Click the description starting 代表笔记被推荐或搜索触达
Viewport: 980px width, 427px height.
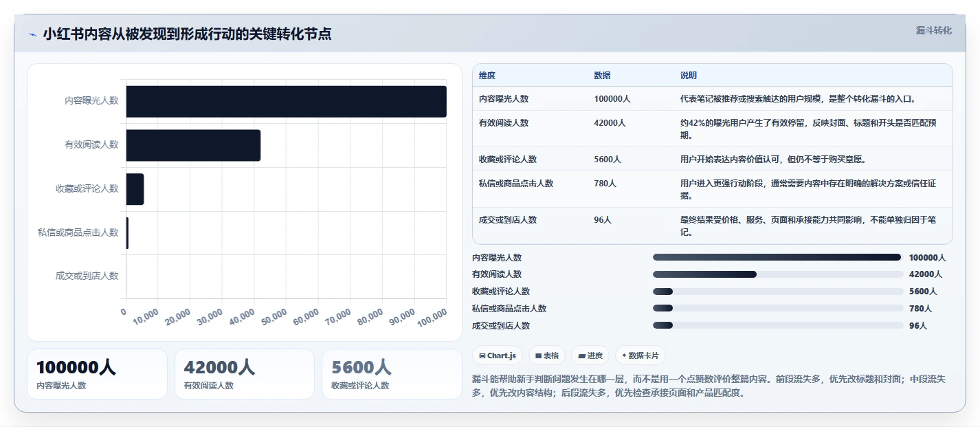[x=798, y=99]
